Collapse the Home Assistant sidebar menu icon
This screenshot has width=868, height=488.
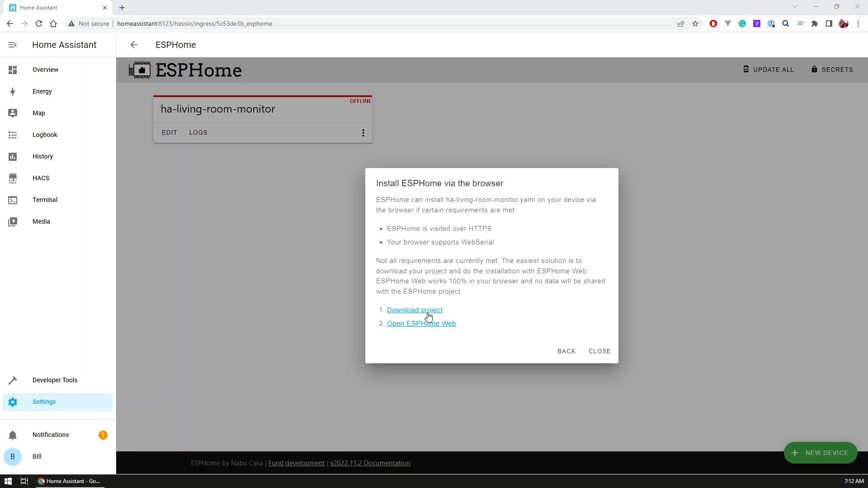[13, 45]
